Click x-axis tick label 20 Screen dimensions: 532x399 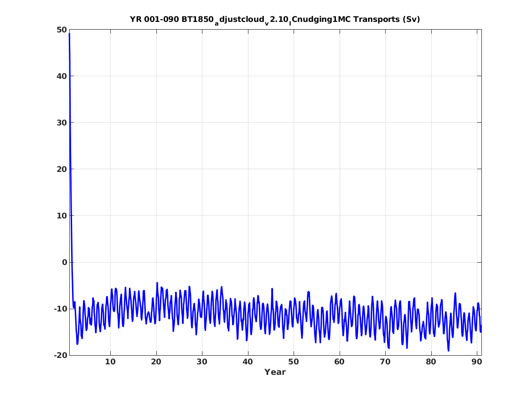click(156, 362)
